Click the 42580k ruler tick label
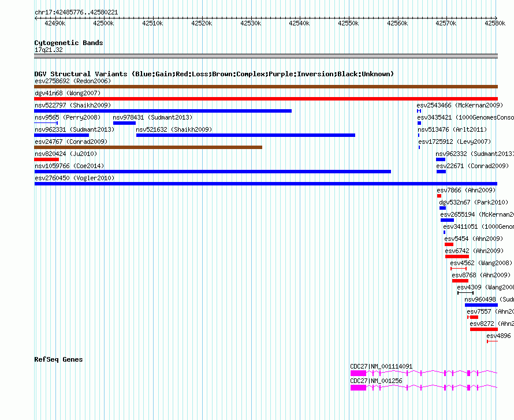This screenshot has width=514, height=420. point(495,23)
